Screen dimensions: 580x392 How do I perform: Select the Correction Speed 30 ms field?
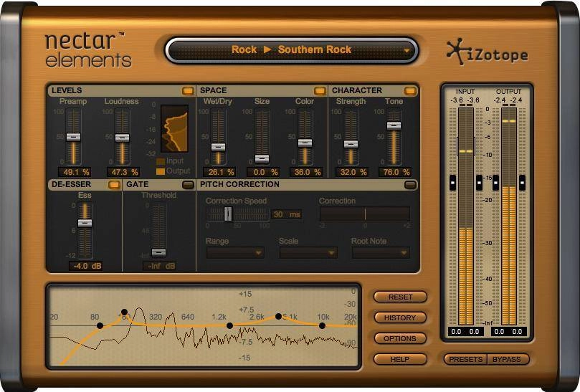point(286,214)
